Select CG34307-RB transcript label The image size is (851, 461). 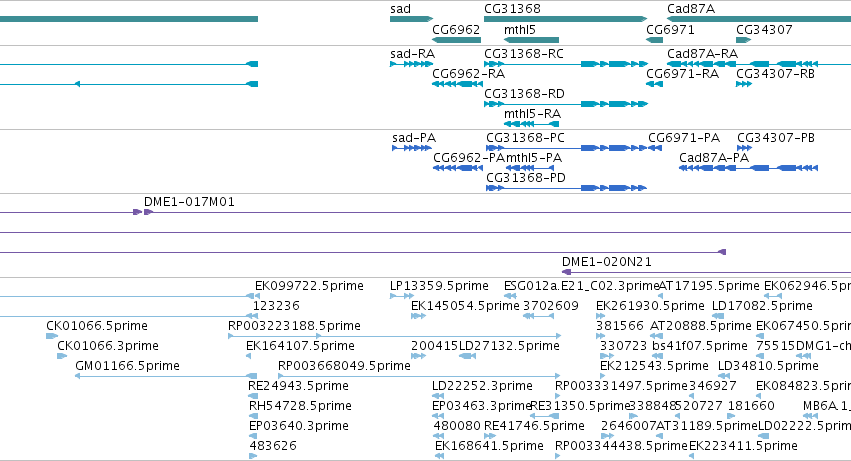coord(776,74)
